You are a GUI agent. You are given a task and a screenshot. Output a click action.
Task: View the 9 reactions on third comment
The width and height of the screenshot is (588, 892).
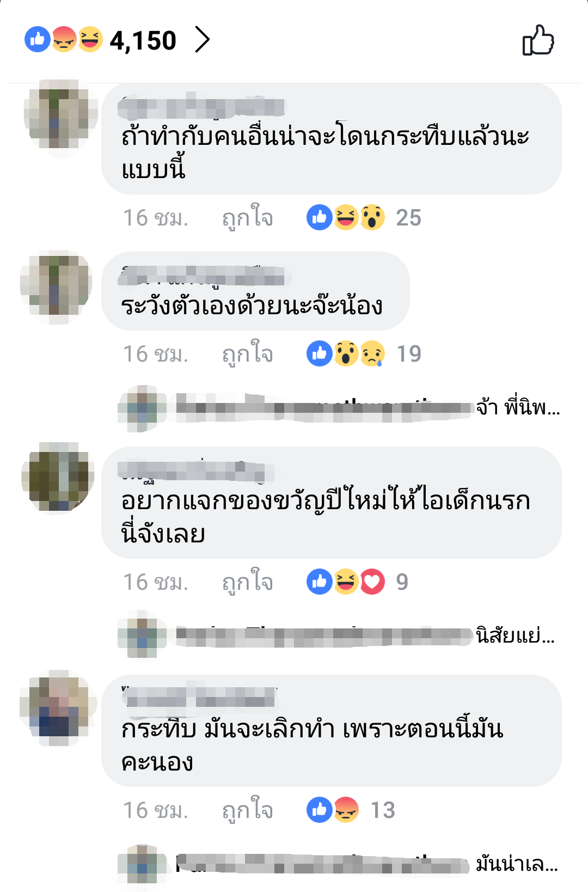pos(357,582)
